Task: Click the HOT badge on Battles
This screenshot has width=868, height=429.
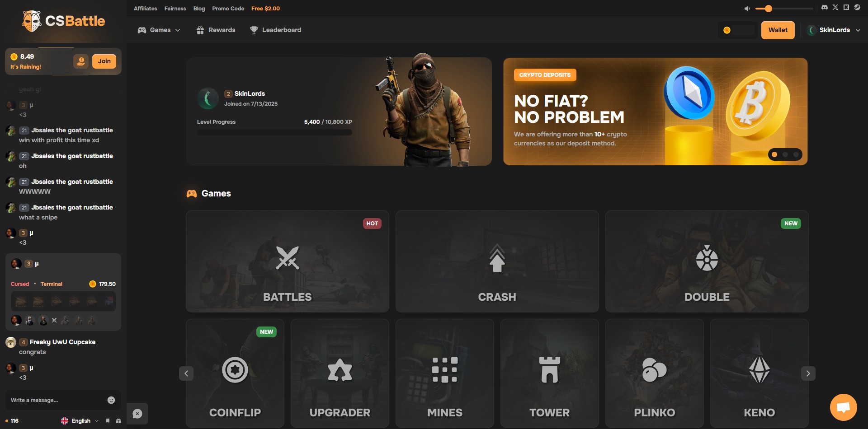Action: [x=372, y=224]
